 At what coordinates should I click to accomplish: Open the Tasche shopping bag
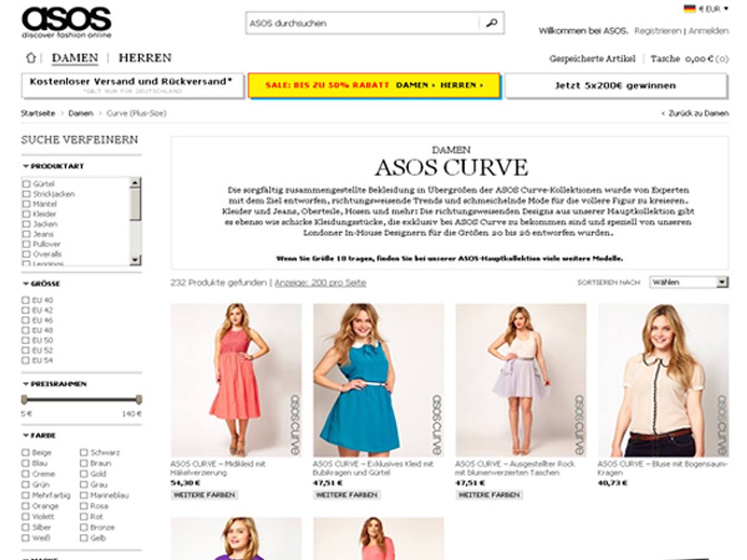[x=689, y=58]
